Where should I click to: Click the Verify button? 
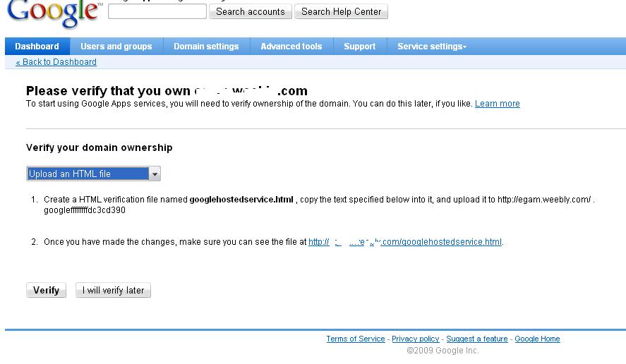(x=47, y=290)
